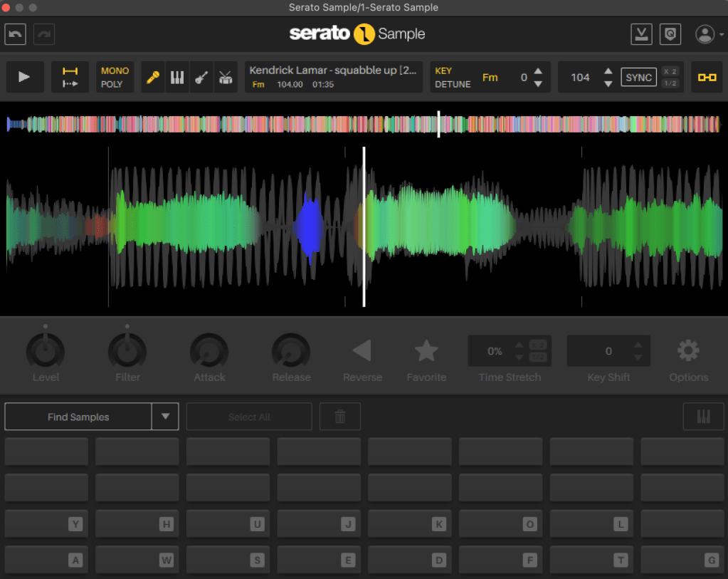Viewport: 728px width, 579px height.
Task: Click the sample pad labeled Y
Action: coord(46,524)
